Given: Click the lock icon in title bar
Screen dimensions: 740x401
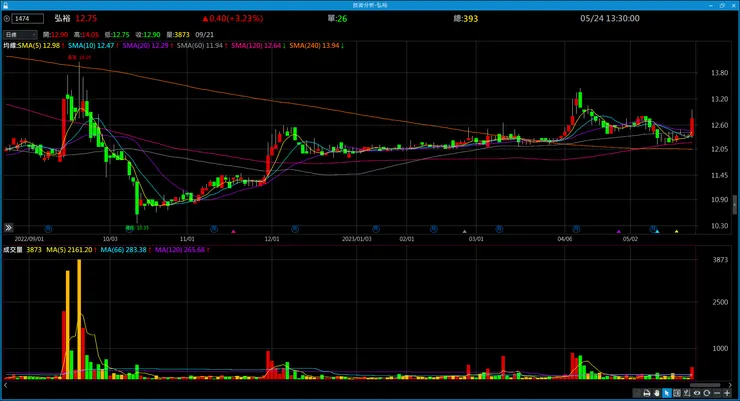Looking at the screenshot, I should 5,5.
